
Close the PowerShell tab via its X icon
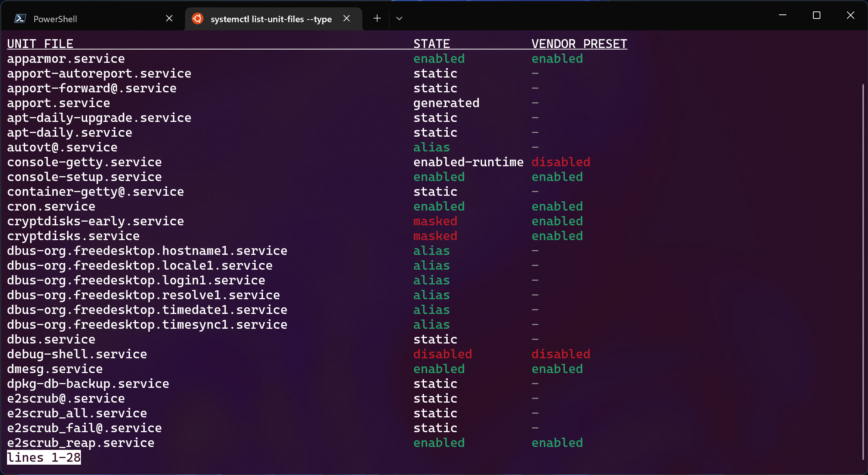coord(169,18)
